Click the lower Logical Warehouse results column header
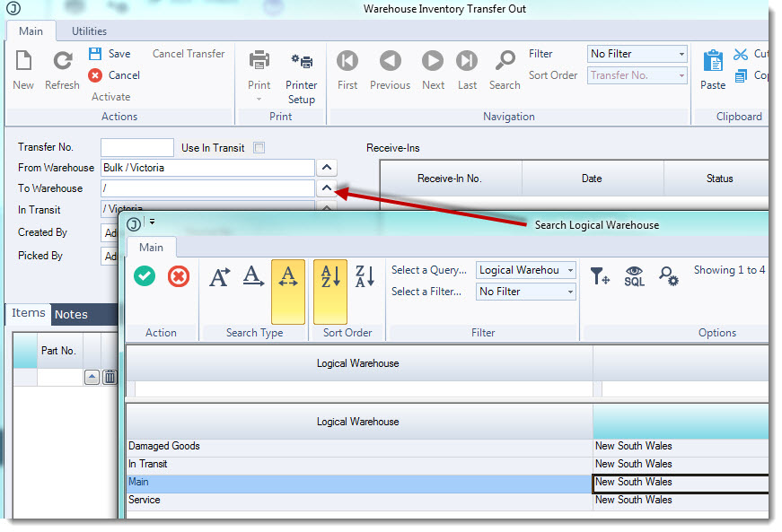 tap(359, 422)
